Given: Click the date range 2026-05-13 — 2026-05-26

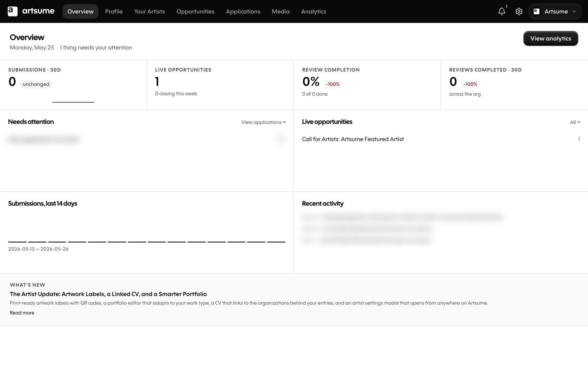Looking at the screenshot, I should pyautogui.click(x=38, y=249).
